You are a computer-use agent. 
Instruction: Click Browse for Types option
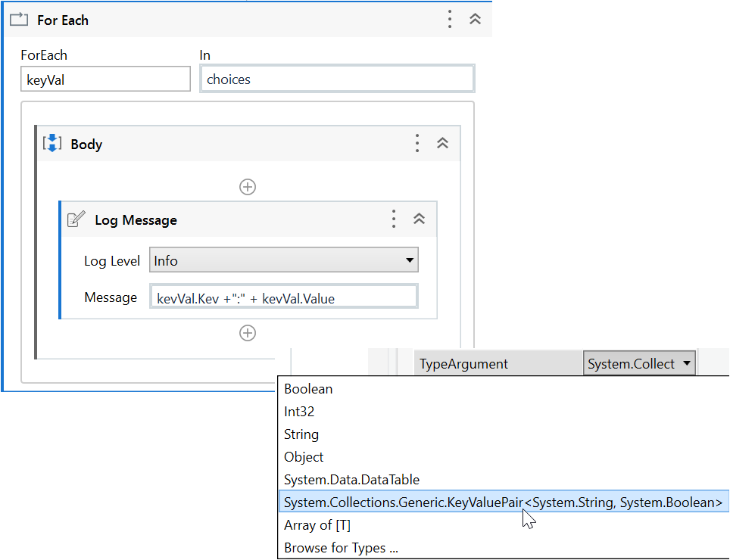[341, 548]
